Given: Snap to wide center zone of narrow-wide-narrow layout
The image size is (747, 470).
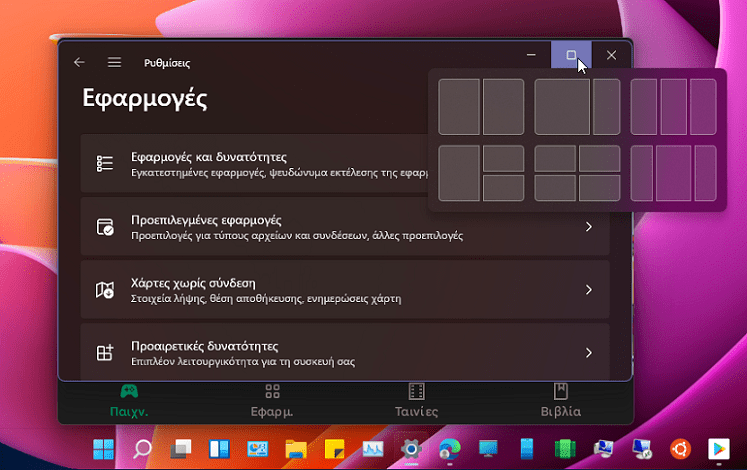Looking at the screenshot, I should 674,173.
